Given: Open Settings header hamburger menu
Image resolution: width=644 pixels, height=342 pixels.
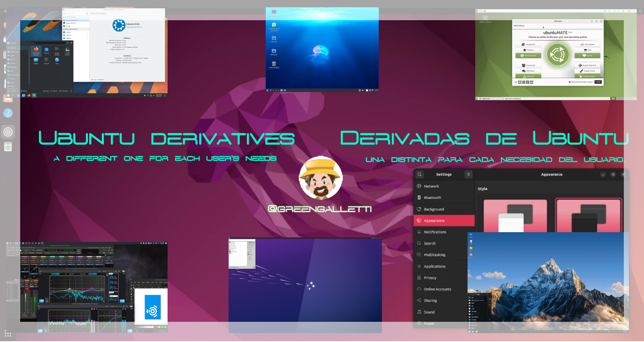Looking at the screenshot, I should point(468,174).
